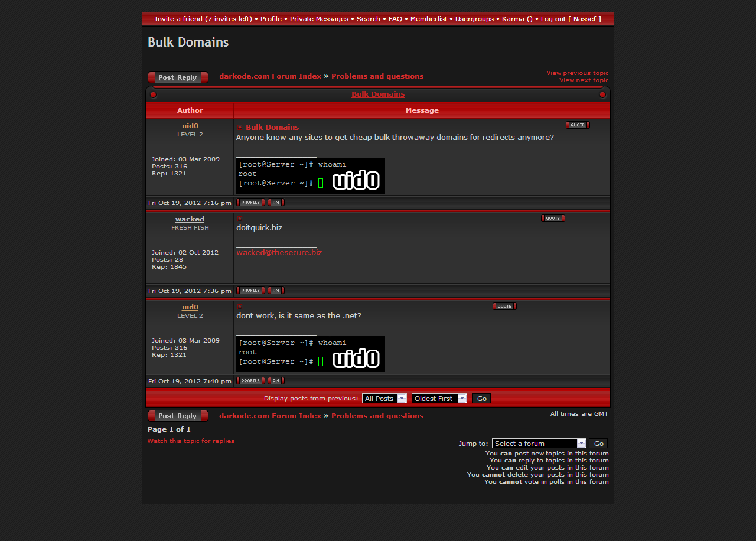Send PM to wacked via PM button
This screenshot has height=541, width=756.
pos(276,291)
